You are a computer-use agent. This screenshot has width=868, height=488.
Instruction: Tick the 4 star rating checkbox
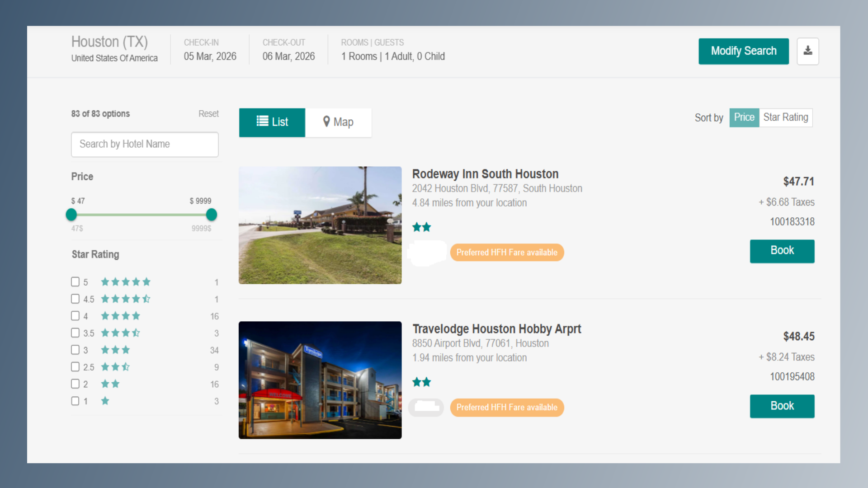tap(75, 316)
